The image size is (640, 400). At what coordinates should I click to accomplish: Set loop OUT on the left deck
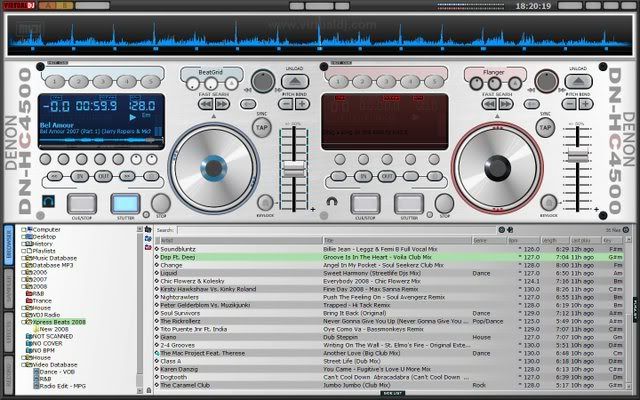point(103,176)
